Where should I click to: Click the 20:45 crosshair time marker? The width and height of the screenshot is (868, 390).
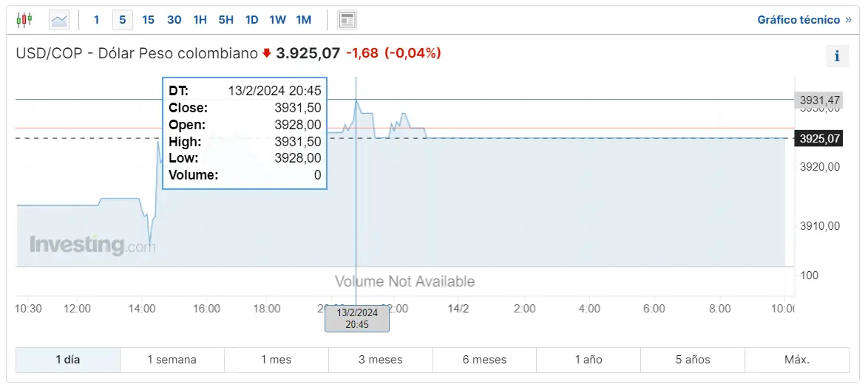pos(357,318)
